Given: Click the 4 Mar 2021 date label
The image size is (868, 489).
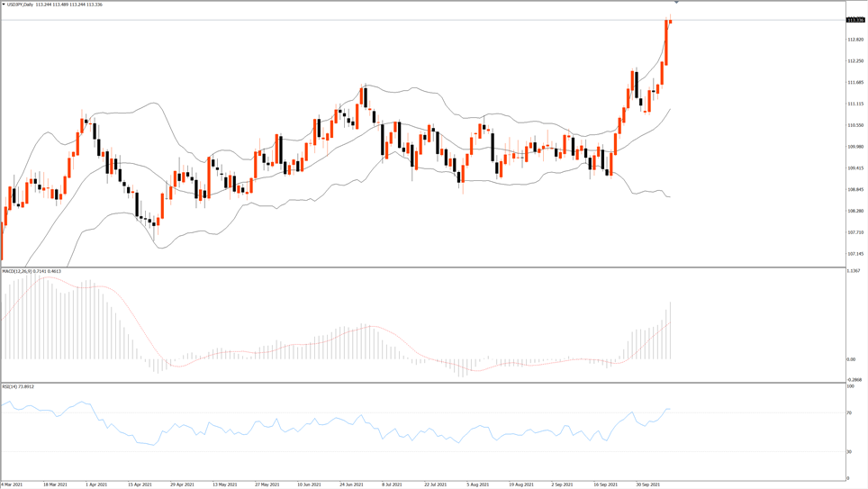Looking at the screenshot, I should (x=12, y=484).
